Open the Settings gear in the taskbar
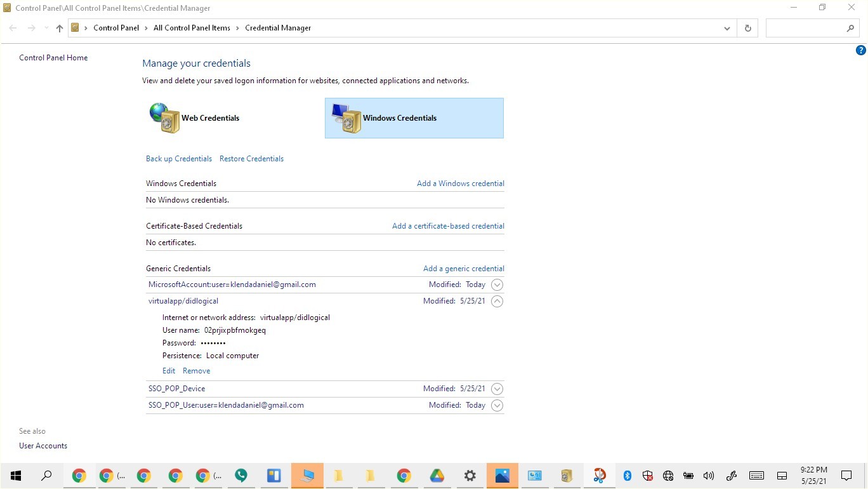 (470, 476)
